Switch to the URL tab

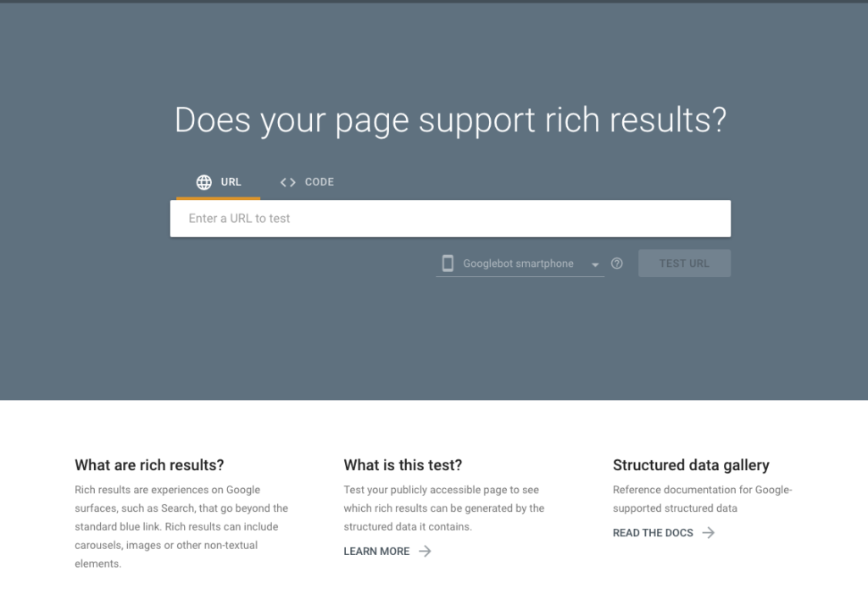tap(218, 183)
